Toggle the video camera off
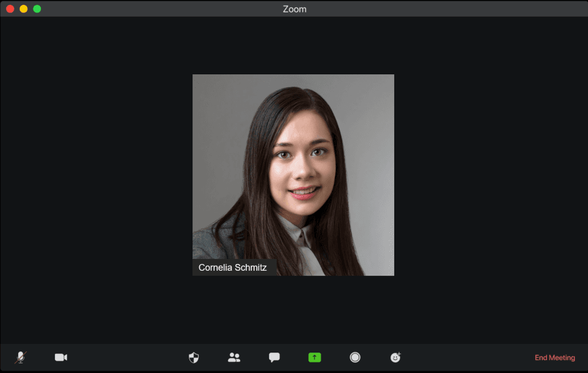The width and height of the screenshot is (588, 373). click(x=61, y=358)
